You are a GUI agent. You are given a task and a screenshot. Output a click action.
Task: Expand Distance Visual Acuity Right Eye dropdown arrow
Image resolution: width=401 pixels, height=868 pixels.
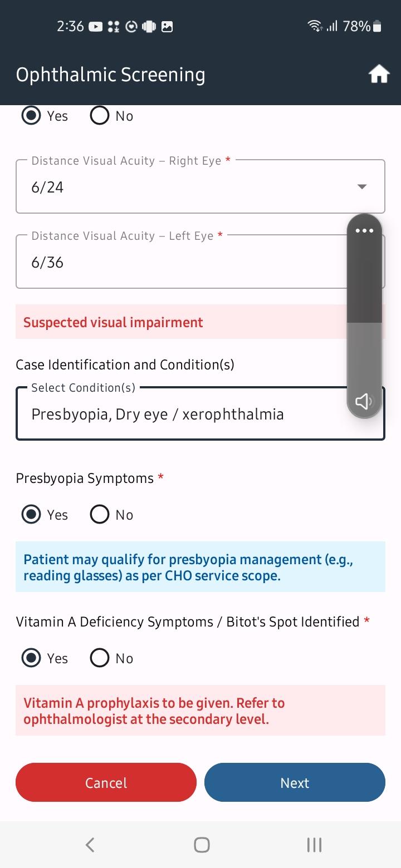click(362, 187)
